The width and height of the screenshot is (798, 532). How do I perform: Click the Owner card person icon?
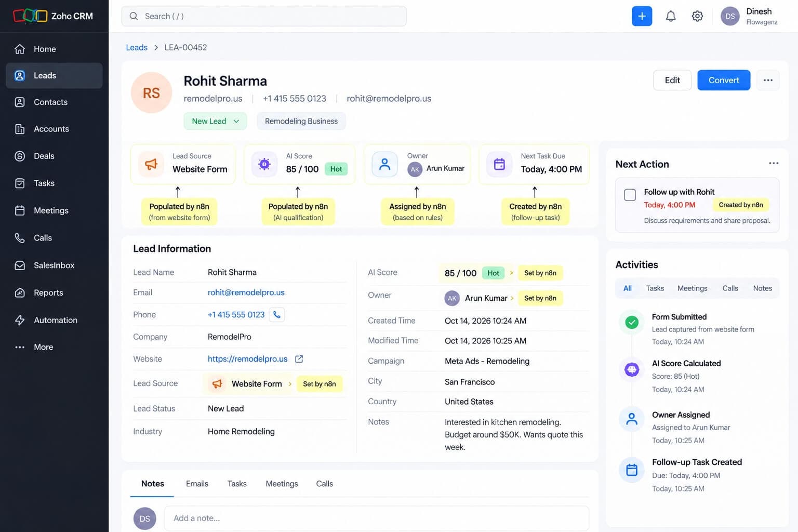click(385, 164)
